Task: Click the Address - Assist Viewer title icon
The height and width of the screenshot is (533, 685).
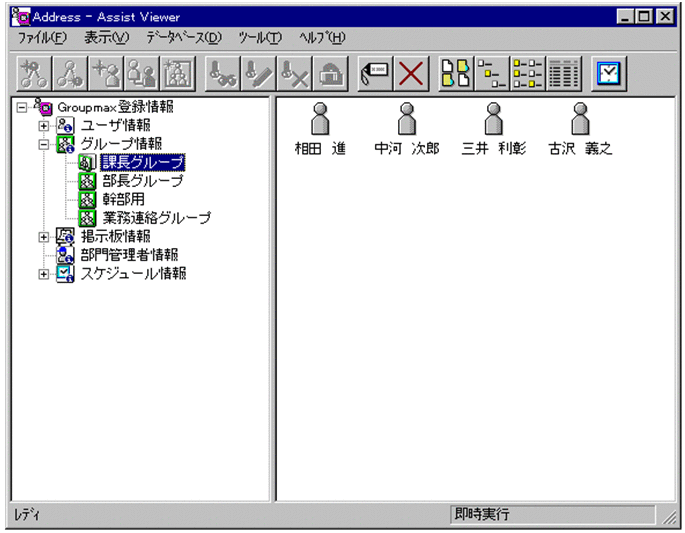Action: click(x=21, y=17)
